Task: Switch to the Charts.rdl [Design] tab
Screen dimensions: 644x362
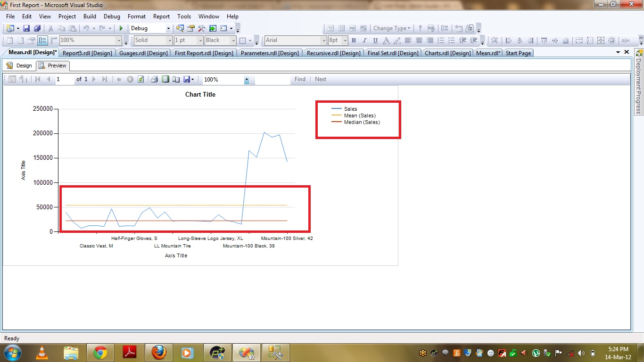Action: tap(447, 53)
